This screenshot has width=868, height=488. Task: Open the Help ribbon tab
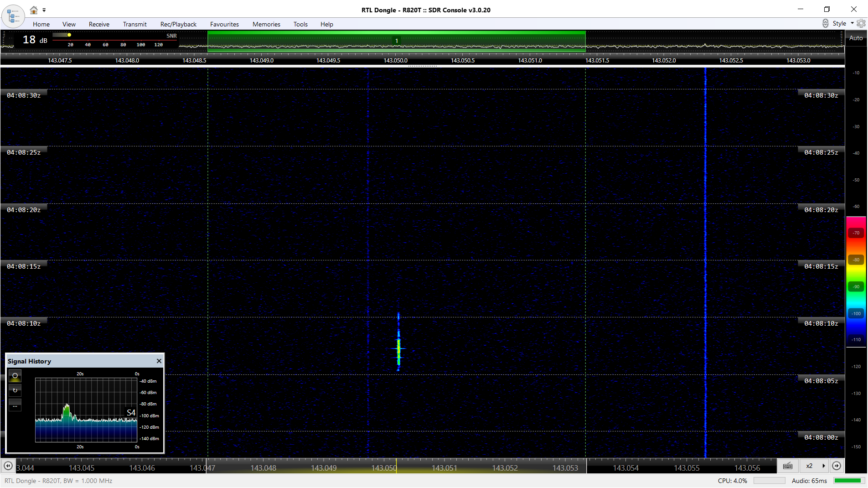point(326,24)
